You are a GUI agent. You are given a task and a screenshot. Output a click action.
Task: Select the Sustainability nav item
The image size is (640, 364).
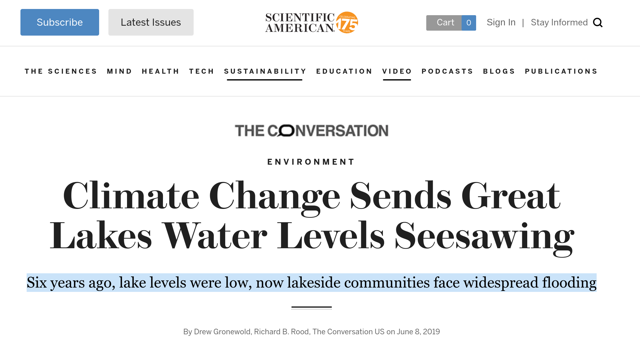point(265,71)
